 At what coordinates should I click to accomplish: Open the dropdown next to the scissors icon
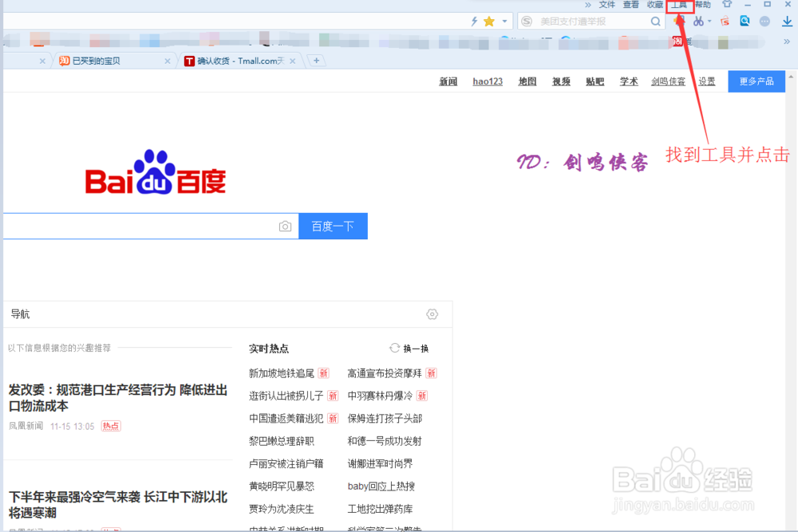tap(709, 22)
